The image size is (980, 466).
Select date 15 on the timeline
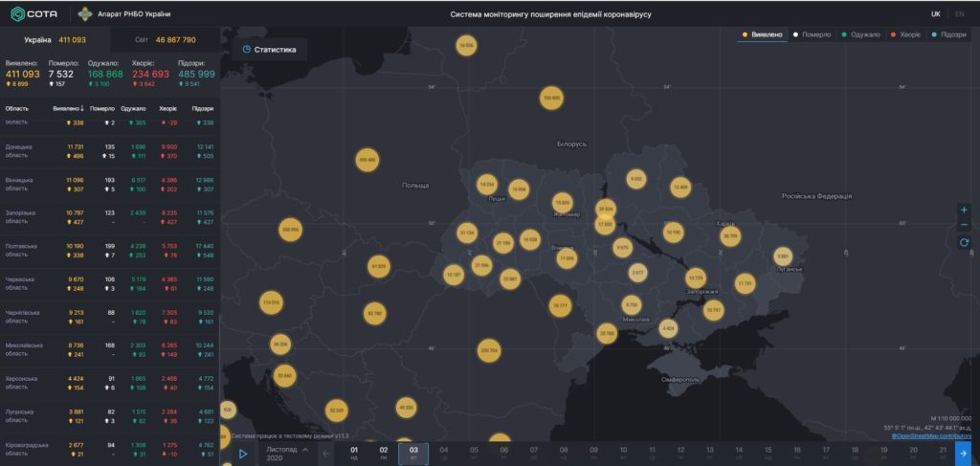(768, 454)
